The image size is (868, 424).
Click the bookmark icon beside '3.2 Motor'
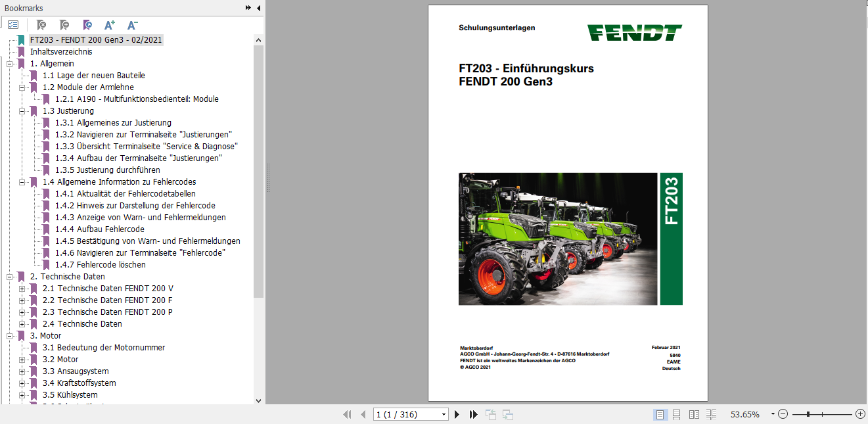point(34,360)
